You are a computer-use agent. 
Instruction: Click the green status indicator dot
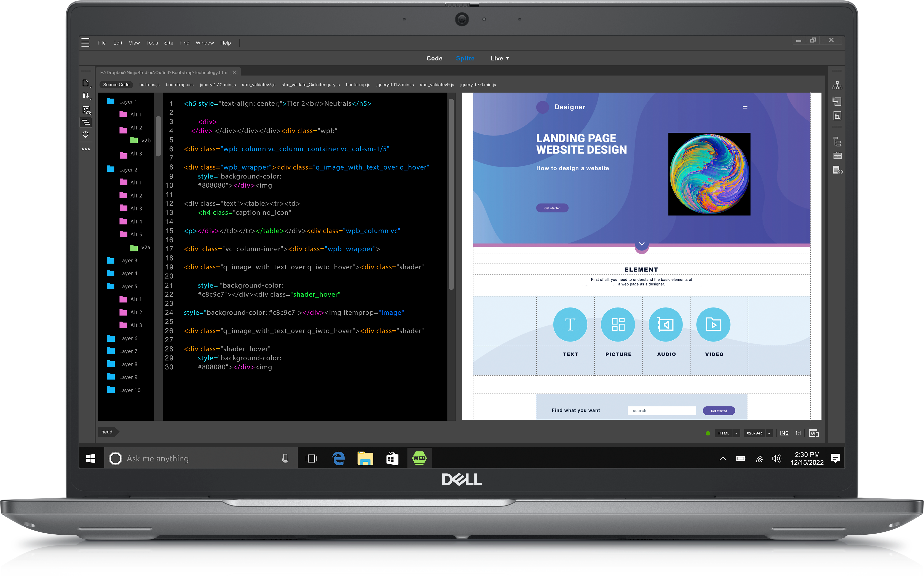tap(707, 433)
